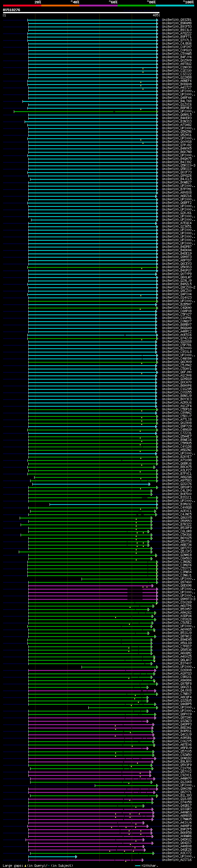
Task: Click the green alignment bar of UniRef100_A3CX72
Action: tap(92, 853)
